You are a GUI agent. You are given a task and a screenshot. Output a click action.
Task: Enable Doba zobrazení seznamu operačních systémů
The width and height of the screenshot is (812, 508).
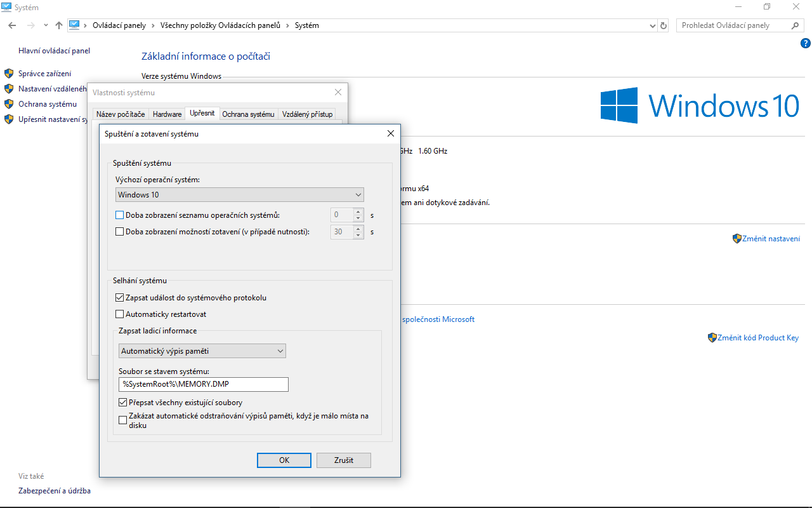coord(119,215)
